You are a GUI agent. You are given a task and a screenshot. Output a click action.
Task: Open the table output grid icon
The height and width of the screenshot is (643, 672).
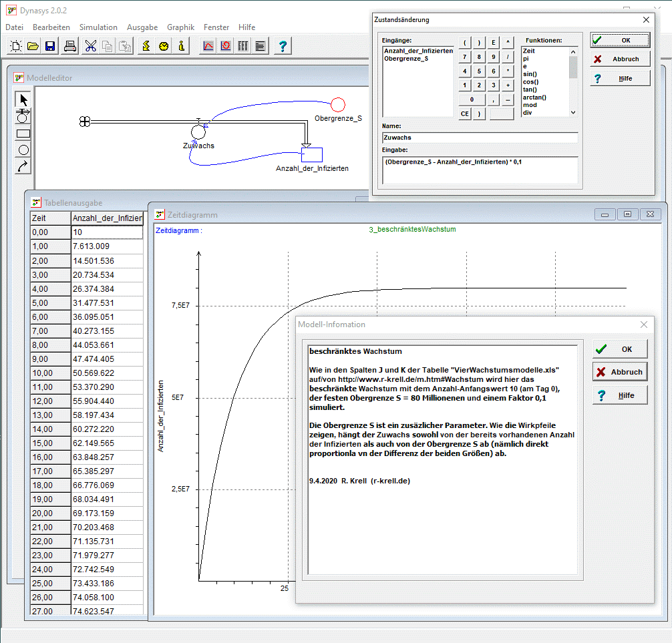[x=243, y=46]
